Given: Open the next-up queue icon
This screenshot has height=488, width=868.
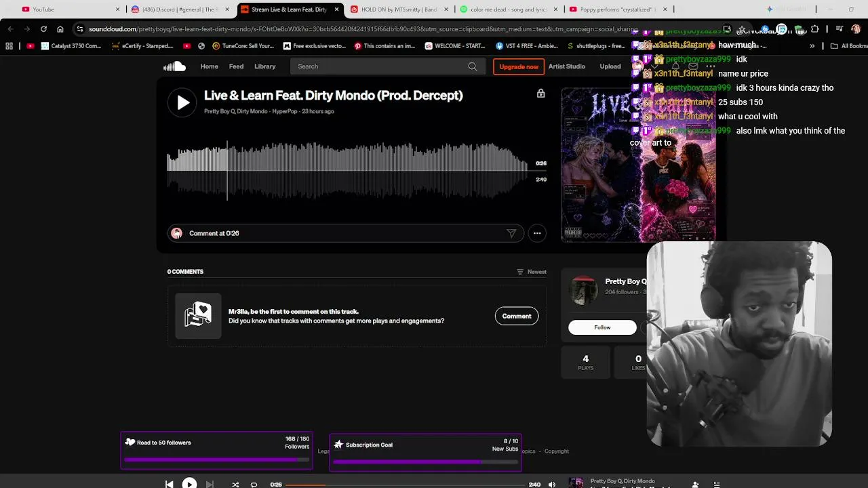Looking at the screenshot, I should (716, 485).
